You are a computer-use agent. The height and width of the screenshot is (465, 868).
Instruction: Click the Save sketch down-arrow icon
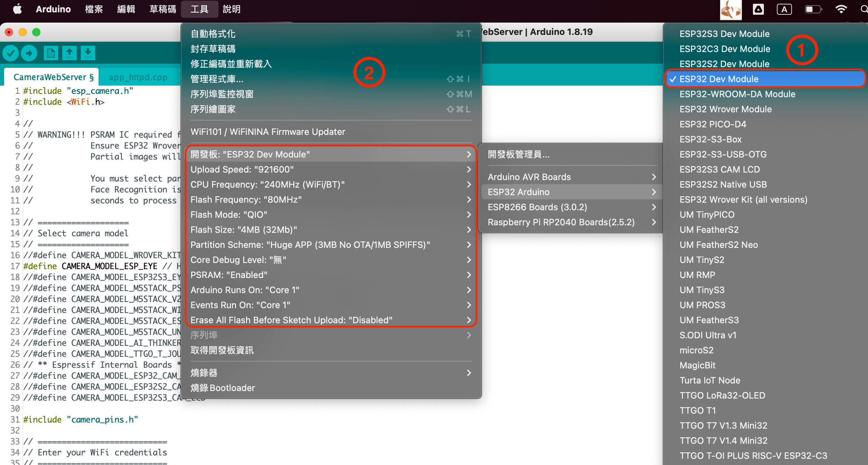click(x=88, y=53)
